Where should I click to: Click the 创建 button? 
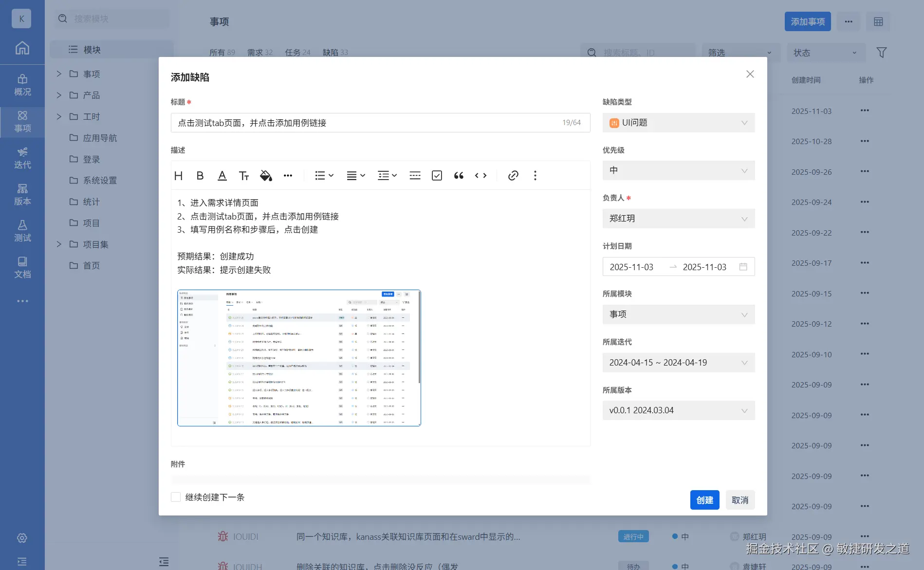click(x=704, y=500)
